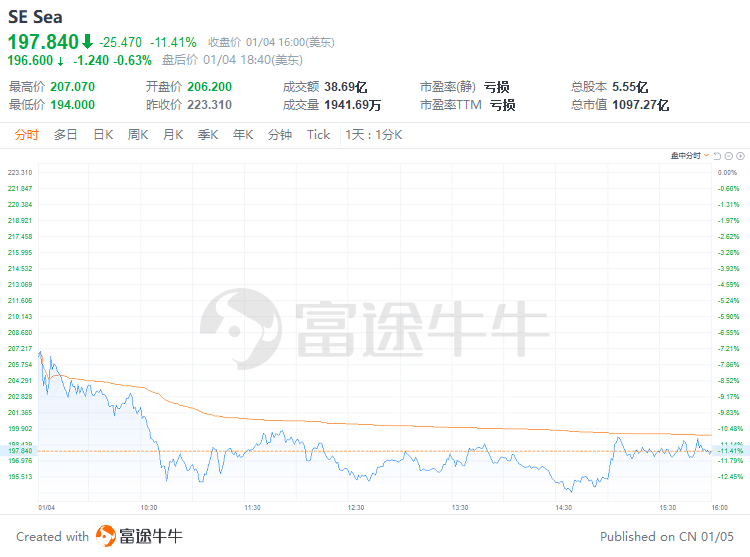Click the SE Sea stock title

(35, 17)
